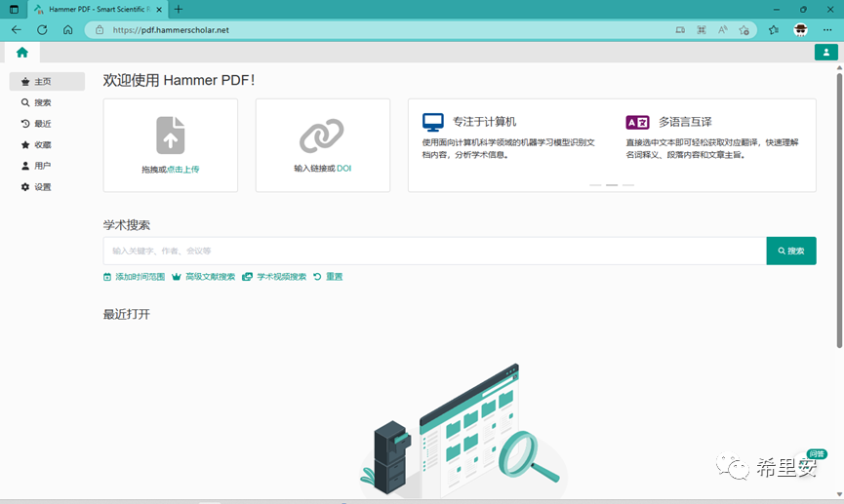Open the browser favorites list icon

(x=774, y=30)
